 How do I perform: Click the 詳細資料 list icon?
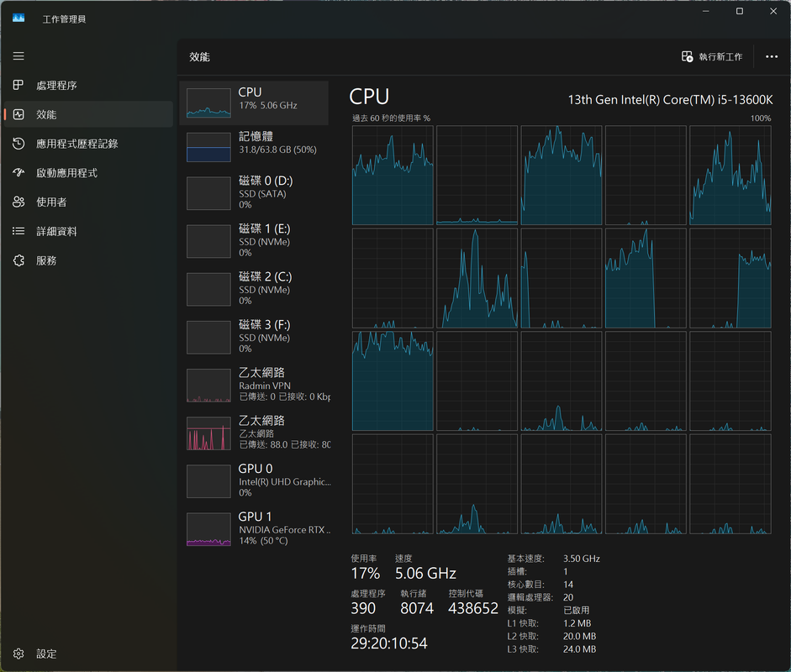[18, 231]
